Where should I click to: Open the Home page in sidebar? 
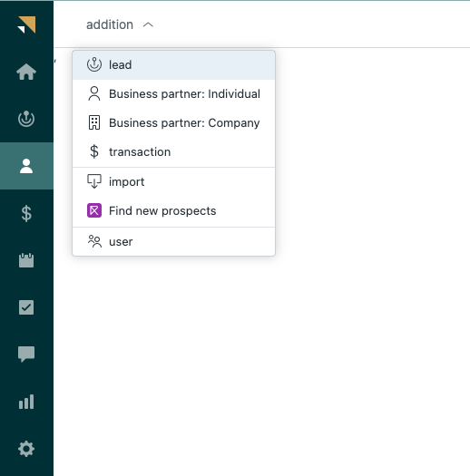[26, 72]
